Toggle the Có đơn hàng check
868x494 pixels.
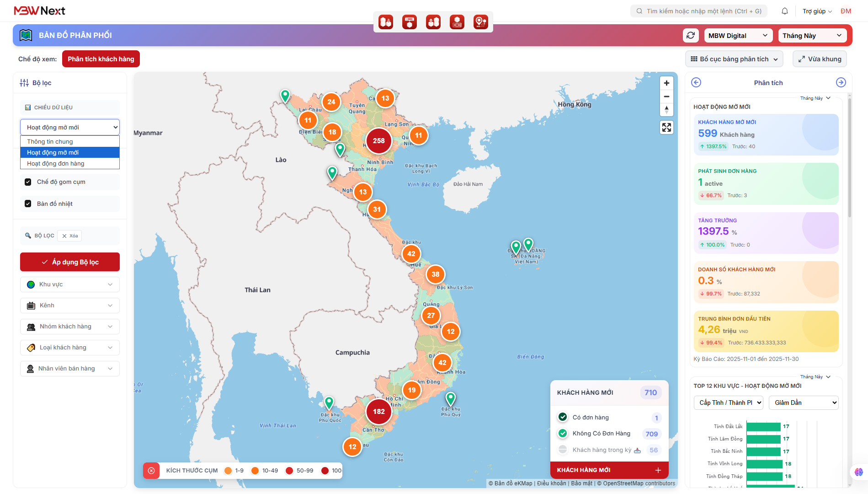click(x=563, y=417)
